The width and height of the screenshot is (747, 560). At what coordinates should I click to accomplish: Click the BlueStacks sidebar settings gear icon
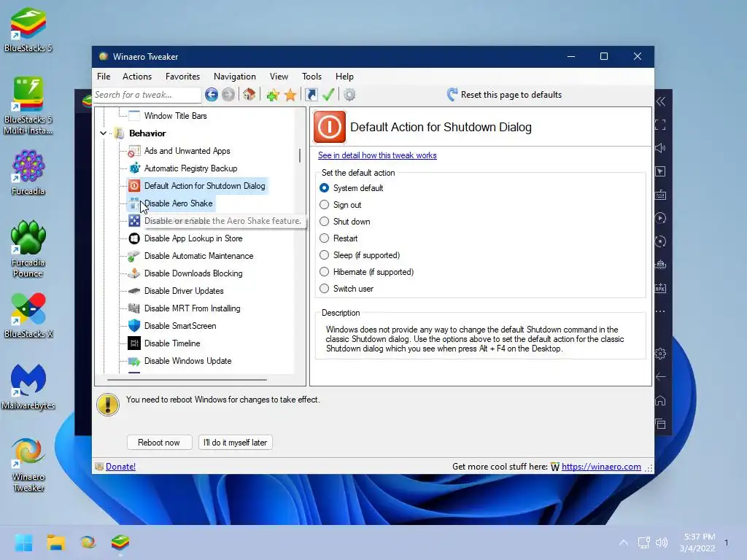pyautogui.click(x=660, y=354)
